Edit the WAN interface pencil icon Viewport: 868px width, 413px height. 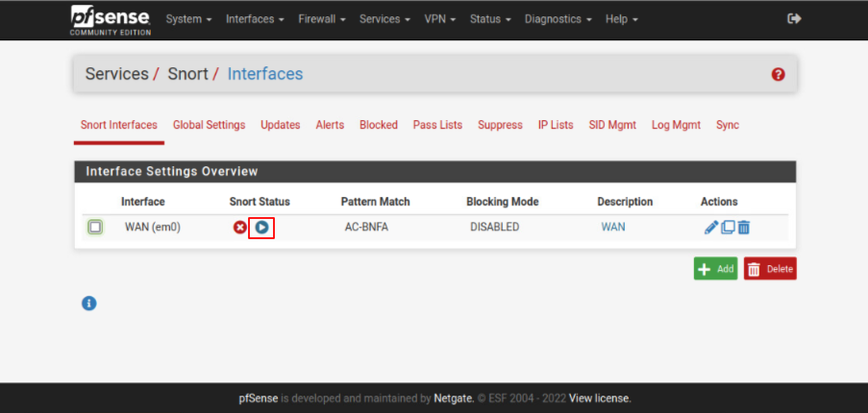point(711,228)
